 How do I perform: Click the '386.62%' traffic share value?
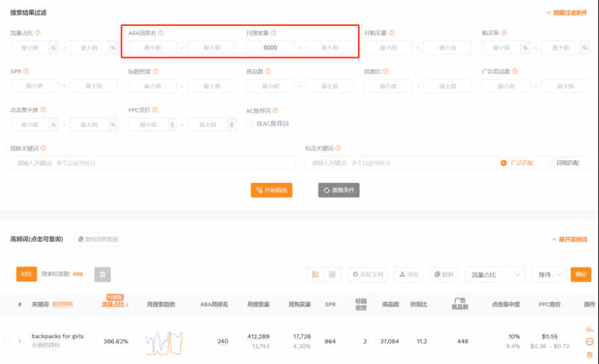[x=115, y=341]
